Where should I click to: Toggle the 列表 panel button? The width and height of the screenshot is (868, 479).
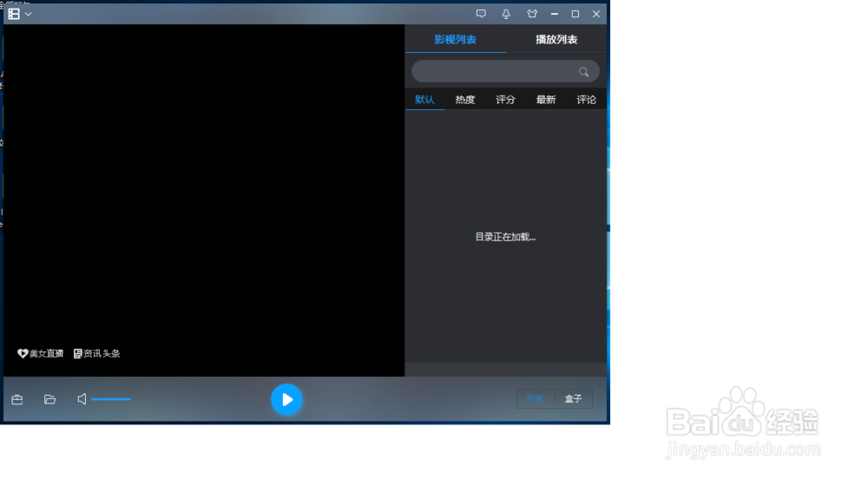coord(535,399)
